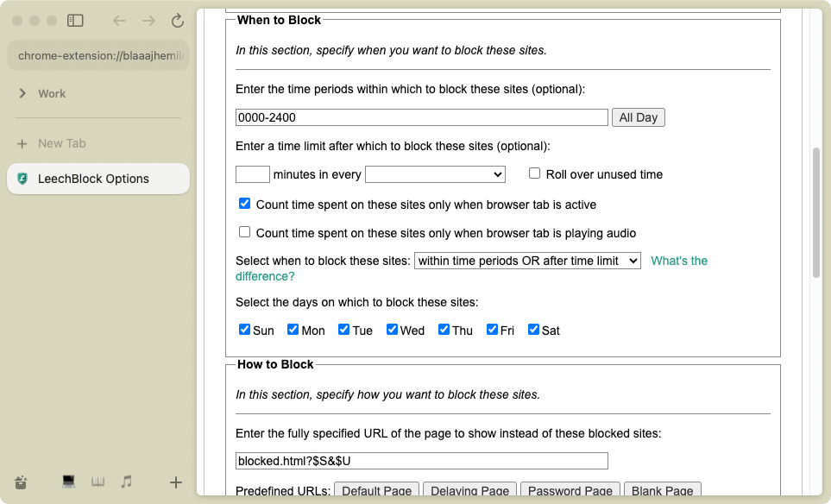Click the Blank Page predefined URL button
831x504 pixels.
[x=663, y=490]
